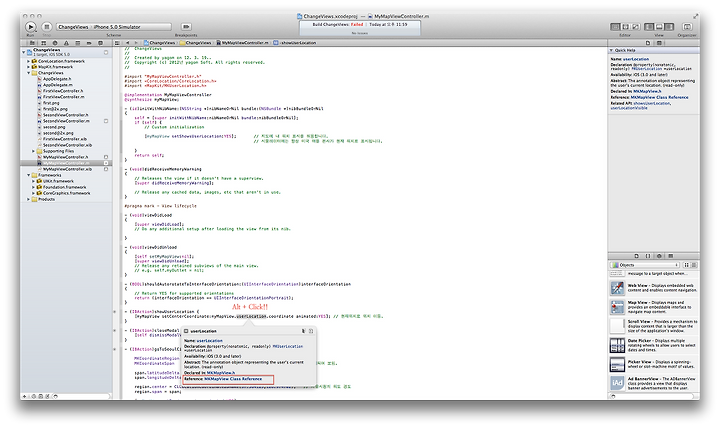The width and height of the screenshot is (720, 428).
Task: Open MKMapView Class Reference in popover
Action: [233, 379]
